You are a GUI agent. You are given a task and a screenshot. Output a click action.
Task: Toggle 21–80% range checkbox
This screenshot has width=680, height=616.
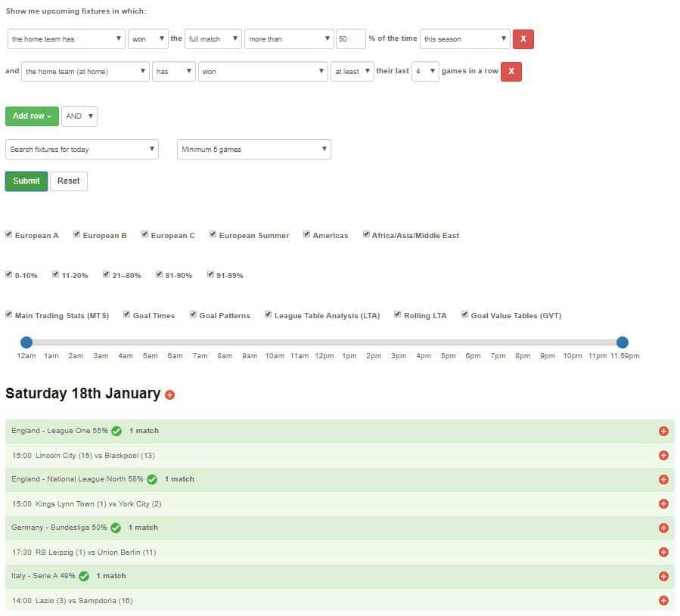click(106, 274)
